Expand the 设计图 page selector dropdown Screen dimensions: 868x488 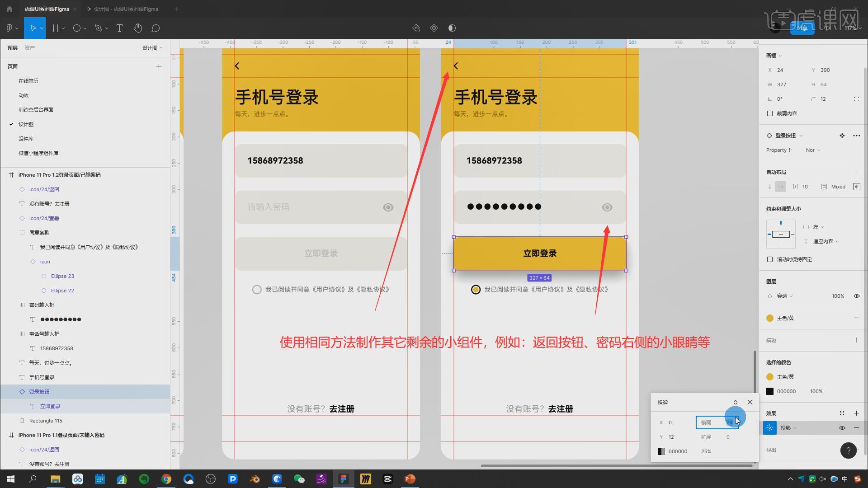(152, 48)
